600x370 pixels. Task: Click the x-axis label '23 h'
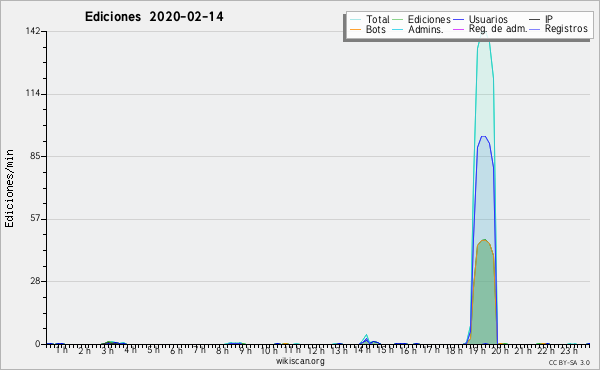point(569,350)
